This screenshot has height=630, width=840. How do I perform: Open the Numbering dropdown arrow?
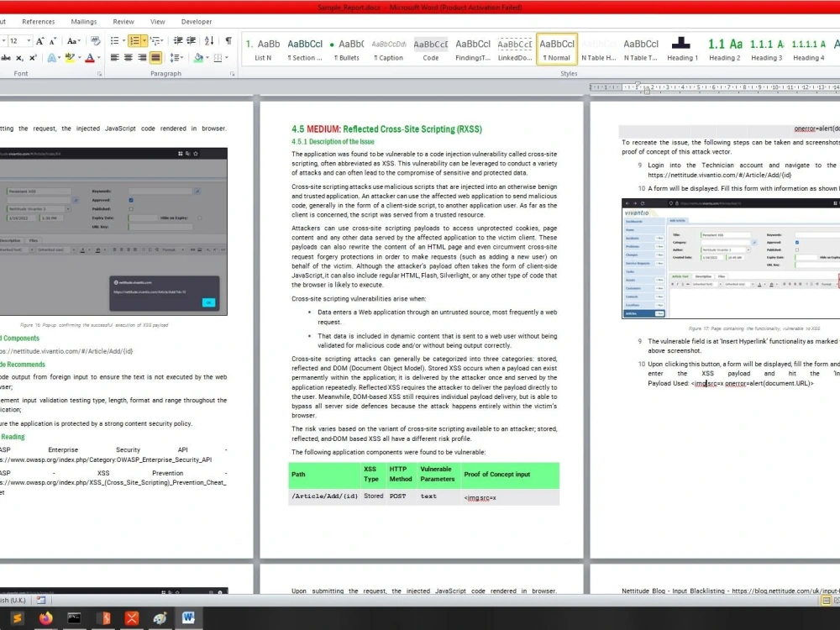(x=144, y=40)
